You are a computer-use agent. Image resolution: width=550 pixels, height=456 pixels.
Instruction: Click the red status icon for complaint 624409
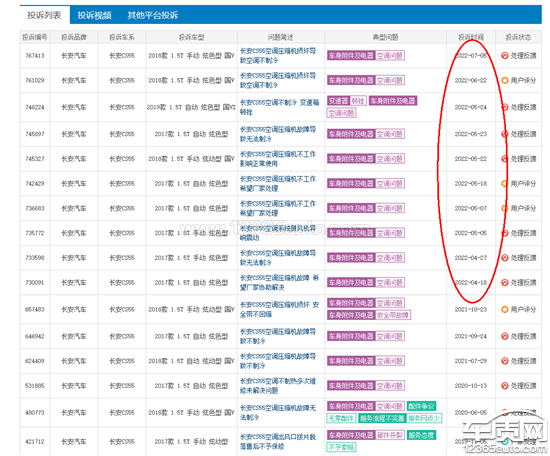tap(504, 361)
